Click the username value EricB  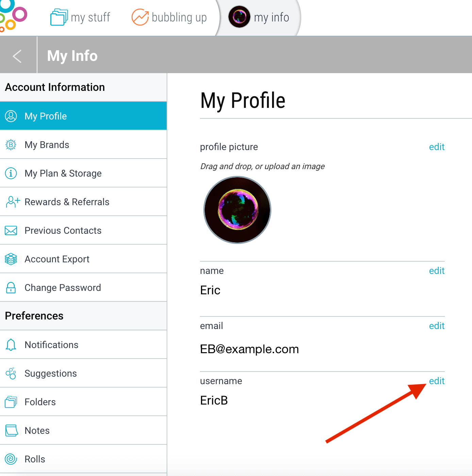pos(214,400)
